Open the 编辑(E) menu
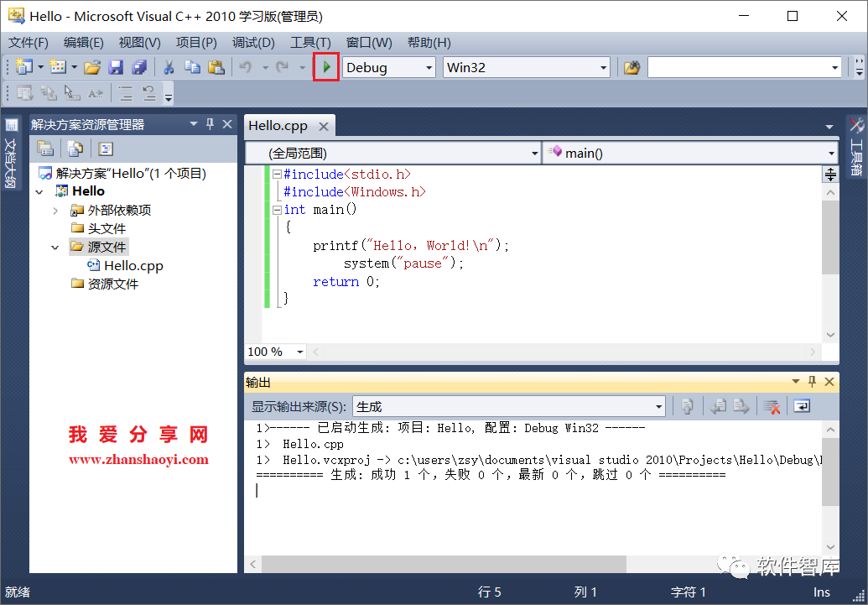The image size is (868, 605). (84, 43)
